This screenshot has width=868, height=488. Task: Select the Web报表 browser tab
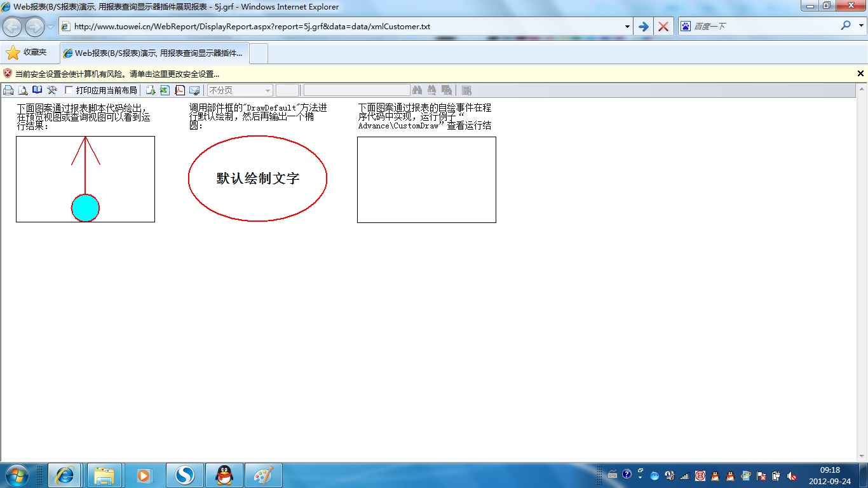[x=154, y=53]
